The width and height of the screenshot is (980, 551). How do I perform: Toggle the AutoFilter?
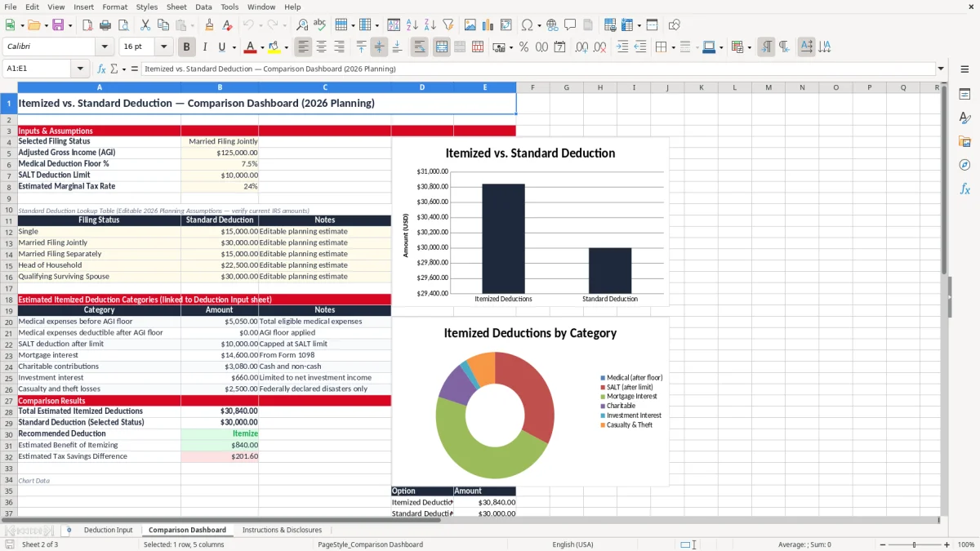pyautogui.click(x=448, y=25)
